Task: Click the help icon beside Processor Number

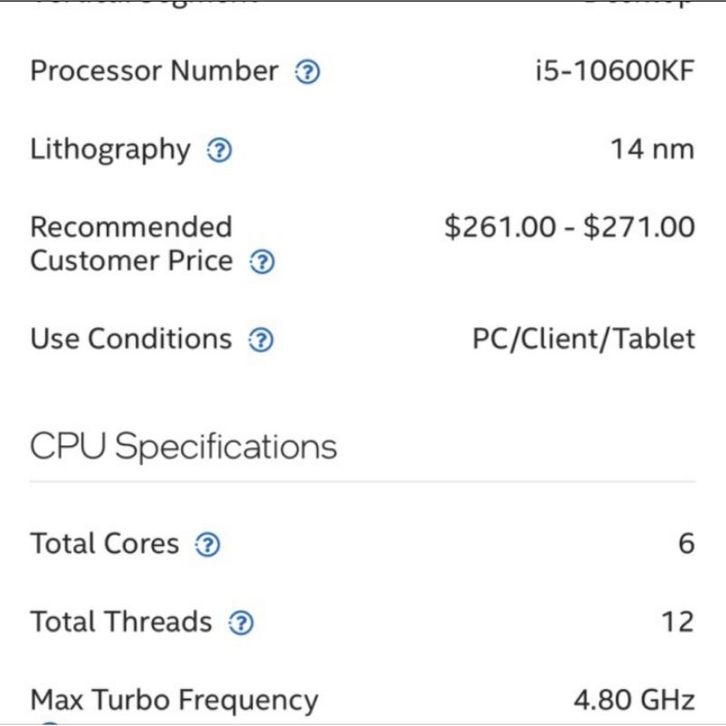Action: (308, 73)
